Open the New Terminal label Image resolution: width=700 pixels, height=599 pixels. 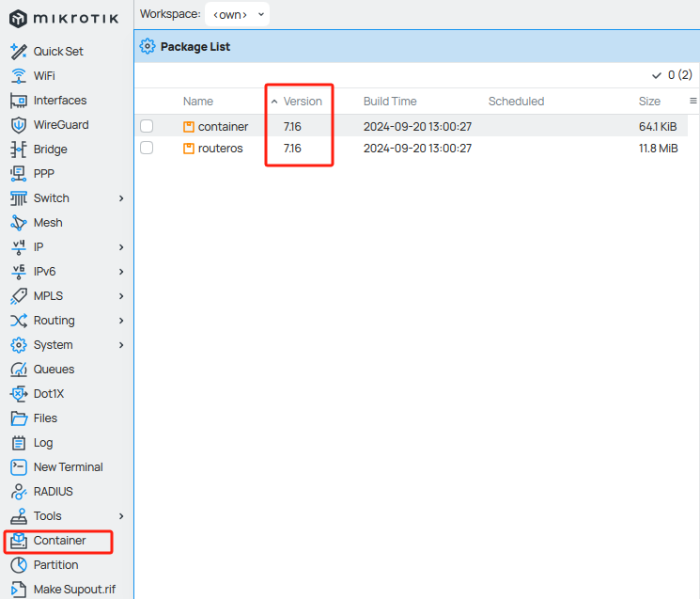click(x=69, y=467)
